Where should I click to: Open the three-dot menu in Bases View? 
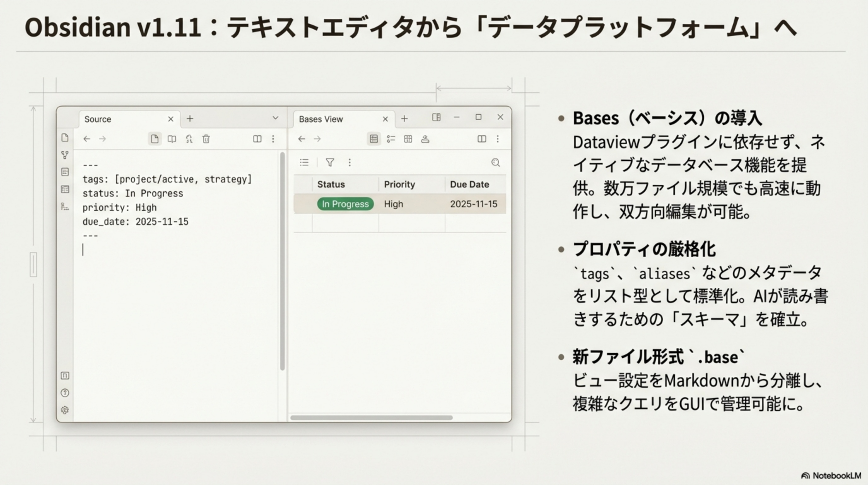pyautogui.click(x=350, y=163)
